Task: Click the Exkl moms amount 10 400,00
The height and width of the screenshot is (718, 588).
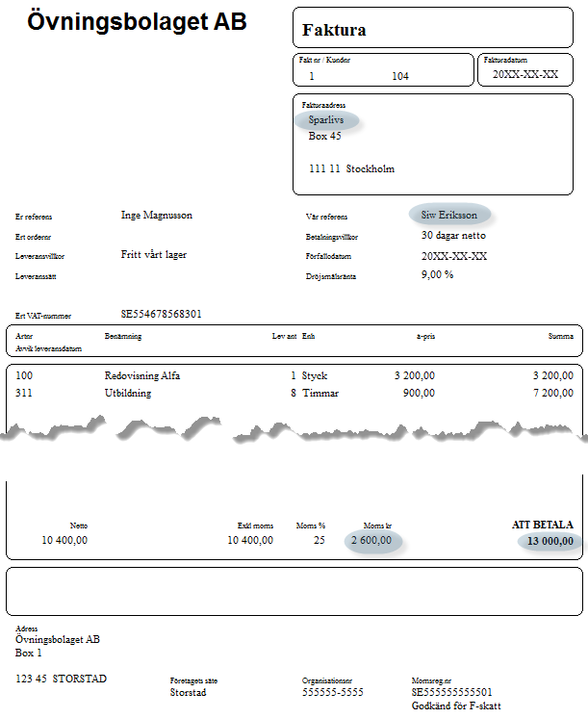Action: (x=250, y=540)
